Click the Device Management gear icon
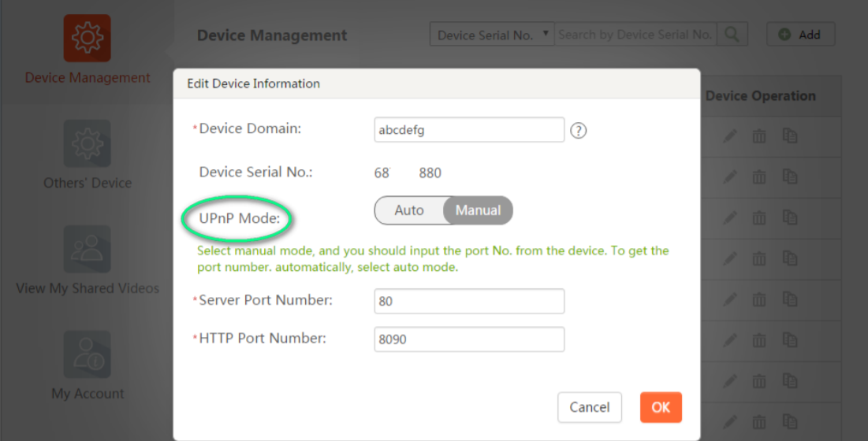This screenshot has height=441, width=868. tap(87, 38)
